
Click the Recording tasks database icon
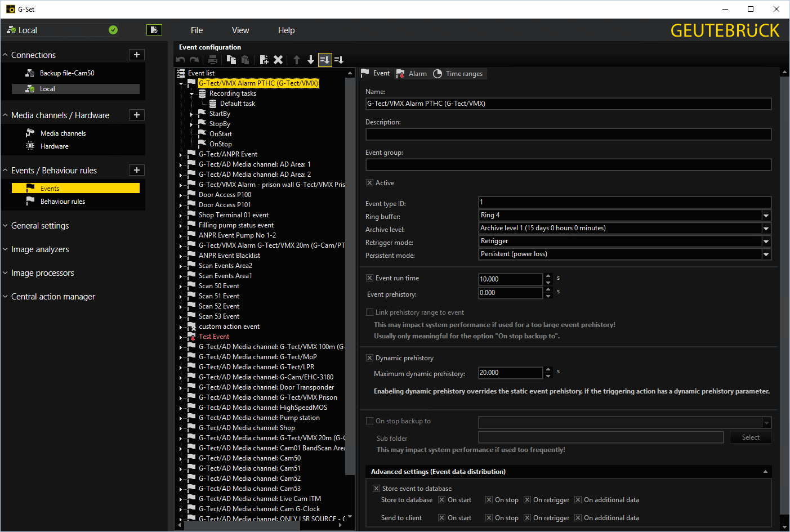point(202,93)
